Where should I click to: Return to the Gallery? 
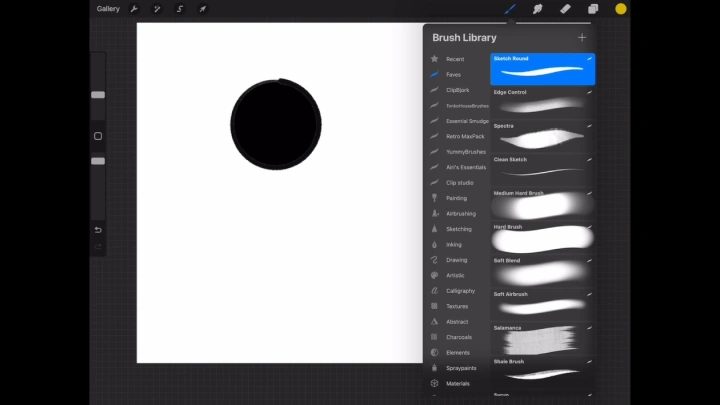click(108, 9)
